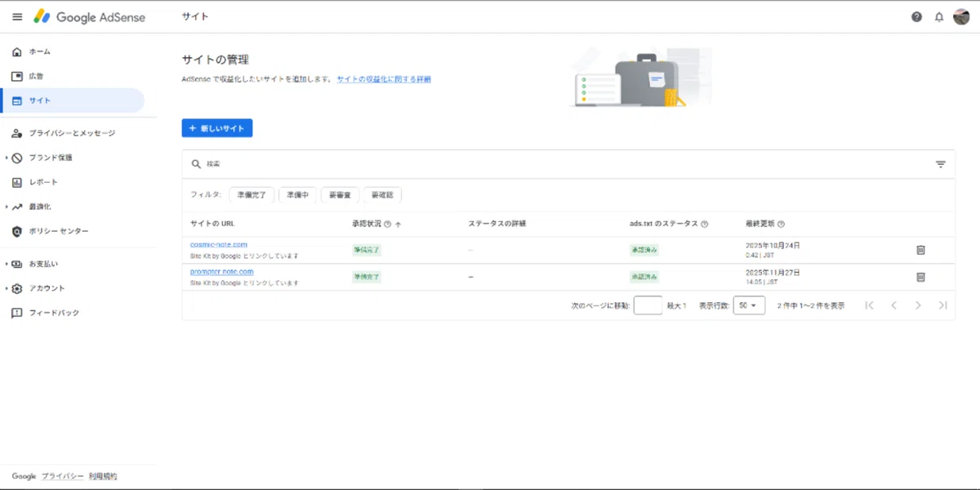The width and height of the screenshot is (980, 490).
Task: Click the ポリシー センター shield icon
Action: [x=17, y=231]
